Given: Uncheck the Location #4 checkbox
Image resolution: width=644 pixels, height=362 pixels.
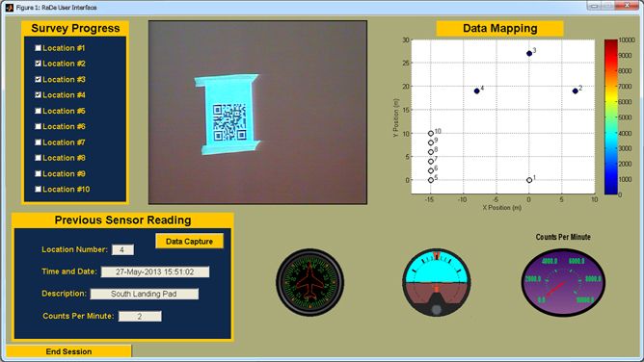Looking at the screenshot, I should [x=39, y=94].
